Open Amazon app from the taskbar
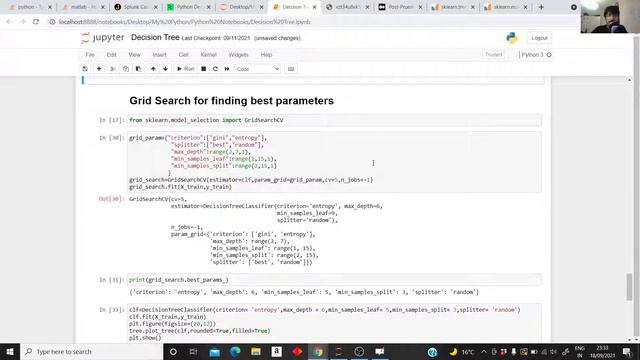The width and height of the screenshot is (640, 360). coord(277,351)
